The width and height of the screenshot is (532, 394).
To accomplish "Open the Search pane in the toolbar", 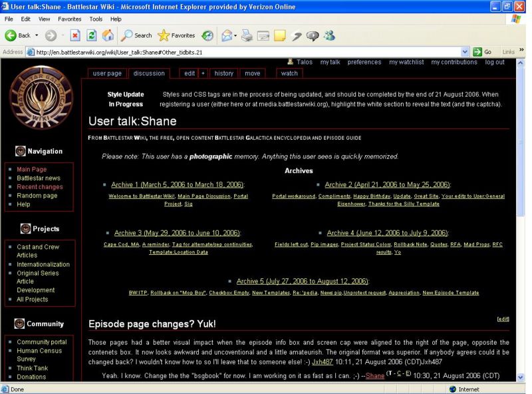I will pos(136,35).
